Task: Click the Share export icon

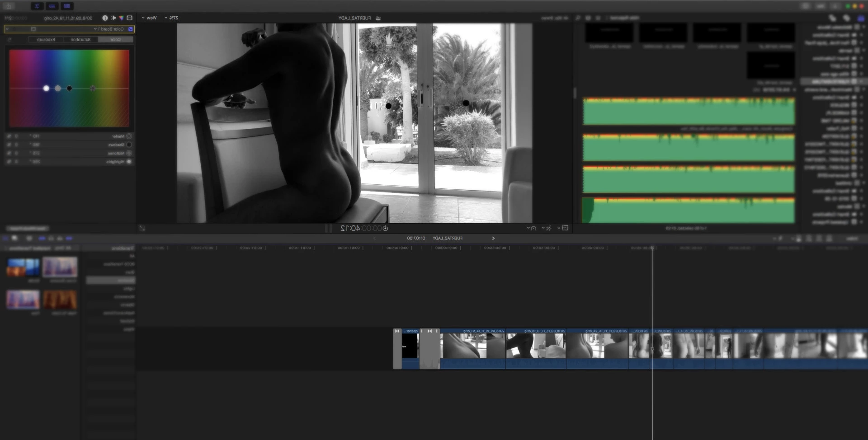Action: coord(9,6)
